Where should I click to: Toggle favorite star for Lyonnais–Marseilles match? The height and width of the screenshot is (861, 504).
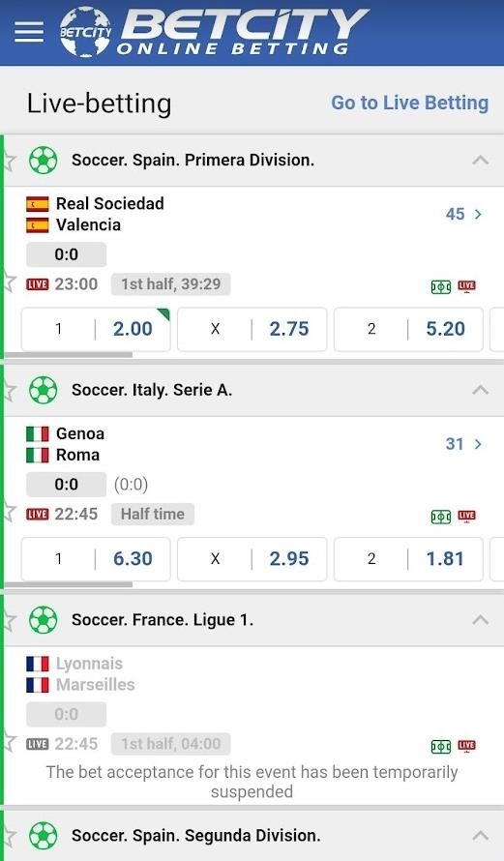tap(10, 742)
